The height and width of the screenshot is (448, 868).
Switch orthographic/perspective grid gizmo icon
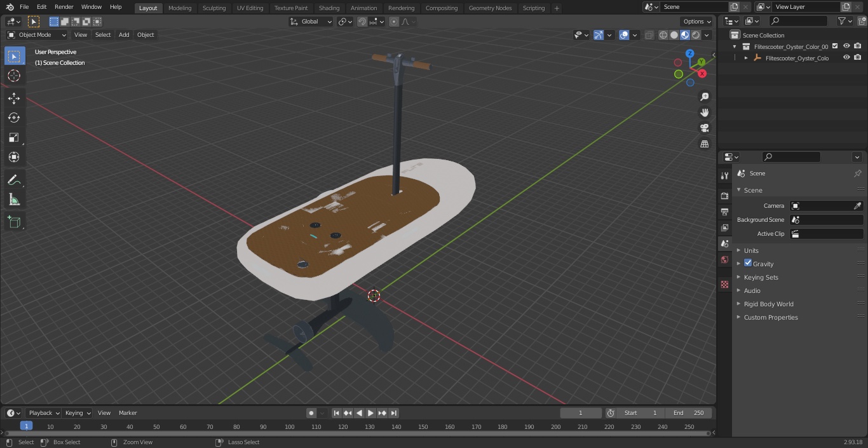[x=704, y=144]
